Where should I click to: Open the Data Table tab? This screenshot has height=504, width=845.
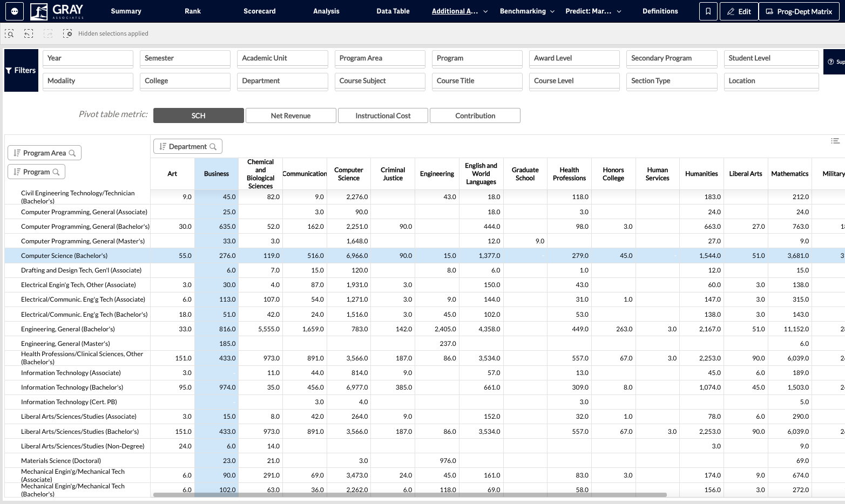tap(393, 11)
